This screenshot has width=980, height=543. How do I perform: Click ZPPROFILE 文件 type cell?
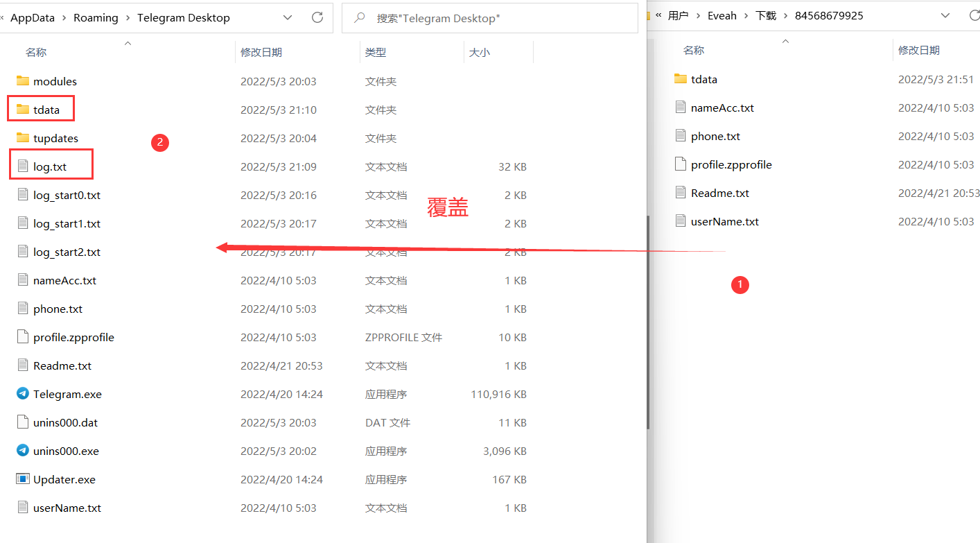pos(403,337)
